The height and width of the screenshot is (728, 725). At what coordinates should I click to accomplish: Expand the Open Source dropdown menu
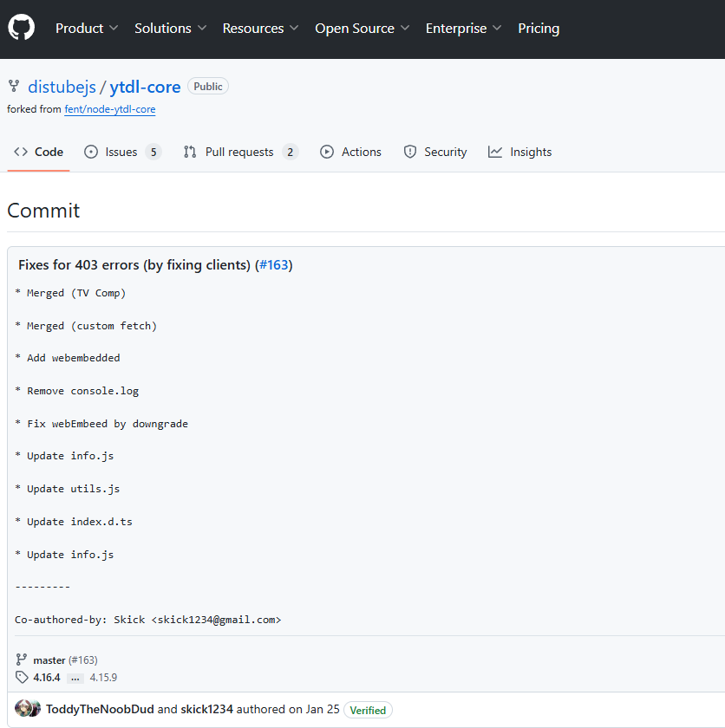click(362, 29)
